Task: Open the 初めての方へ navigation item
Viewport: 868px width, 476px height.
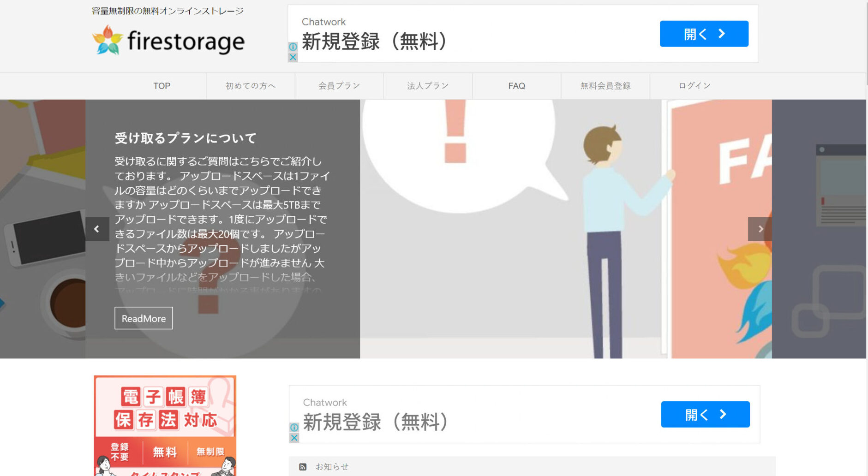Action: [250, 86]
